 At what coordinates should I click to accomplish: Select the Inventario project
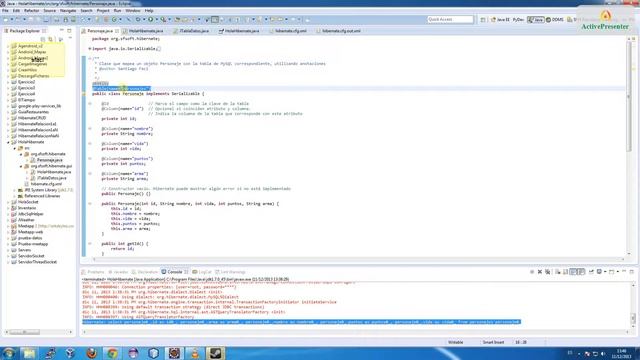27,208
